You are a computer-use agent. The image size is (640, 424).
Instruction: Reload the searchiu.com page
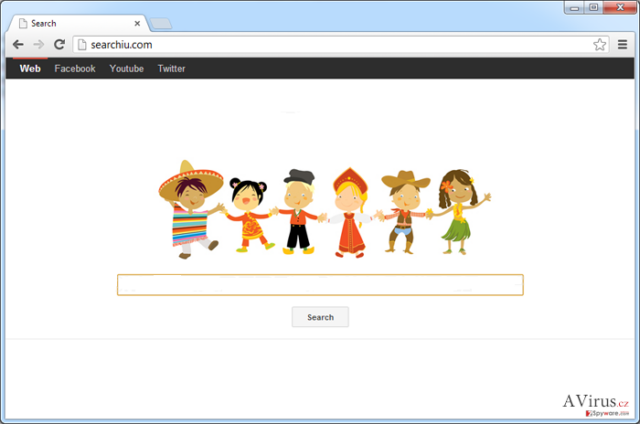coord(60,44)
